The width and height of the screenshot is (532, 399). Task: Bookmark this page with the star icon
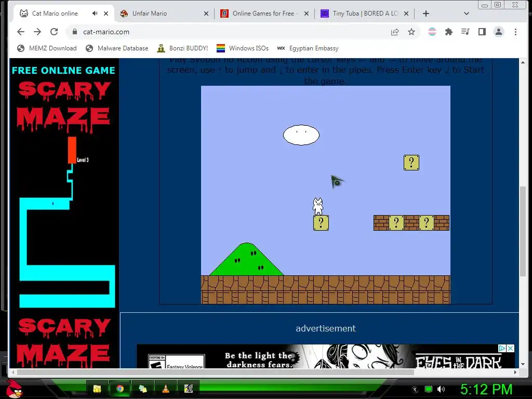[x=411, y=32]
